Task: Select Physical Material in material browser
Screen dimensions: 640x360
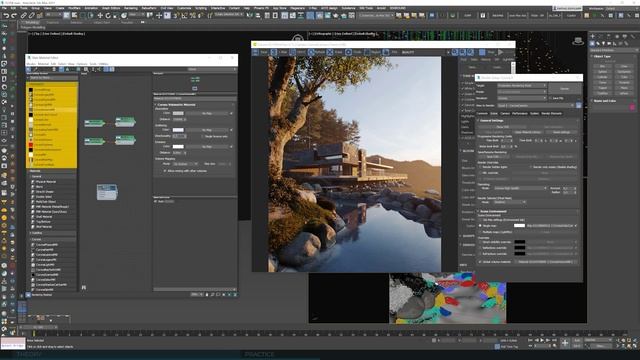Action: point(46,181)
